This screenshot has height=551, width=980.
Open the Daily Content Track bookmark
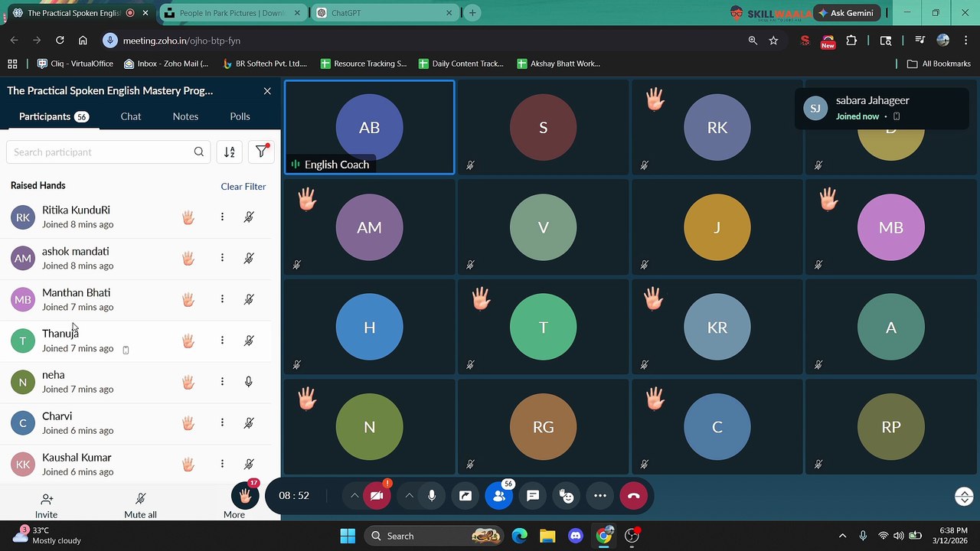tap(461, 64)
